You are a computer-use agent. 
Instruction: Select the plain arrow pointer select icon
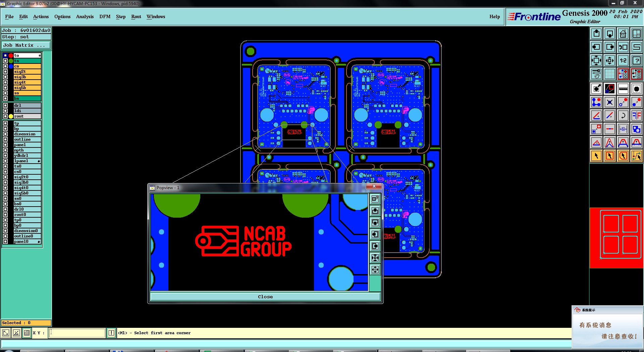596,156
